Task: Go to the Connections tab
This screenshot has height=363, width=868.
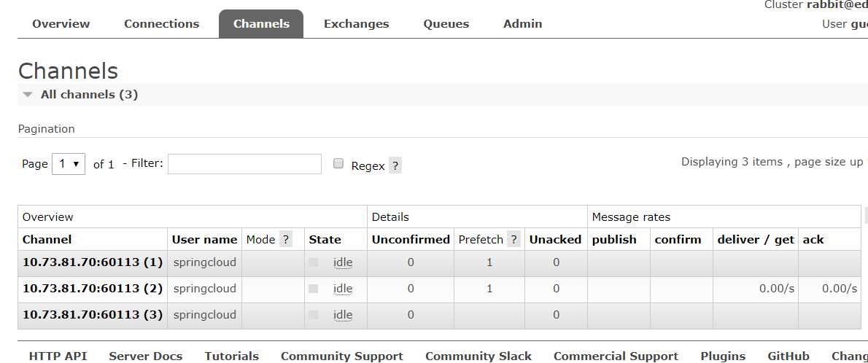Action: [161, 24]
